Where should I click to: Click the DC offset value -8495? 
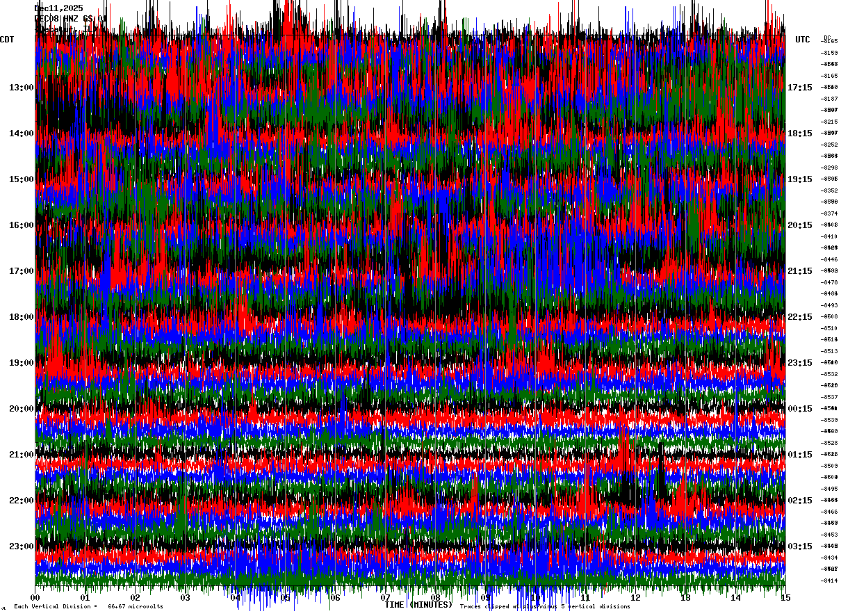tap(830, 489)
